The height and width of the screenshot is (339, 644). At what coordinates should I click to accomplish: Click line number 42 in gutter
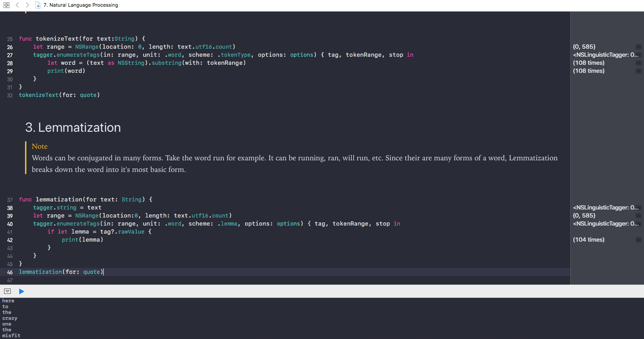[10, 240]
